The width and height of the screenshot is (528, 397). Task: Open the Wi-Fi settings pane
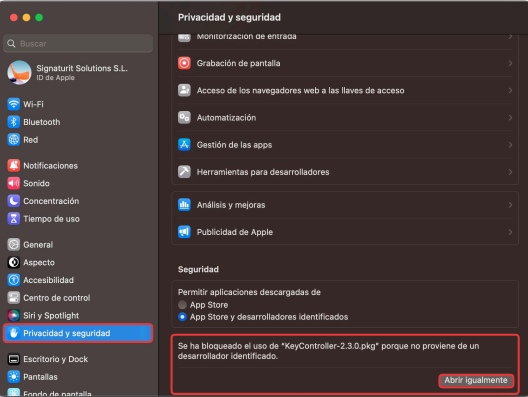tap(78, 104)
